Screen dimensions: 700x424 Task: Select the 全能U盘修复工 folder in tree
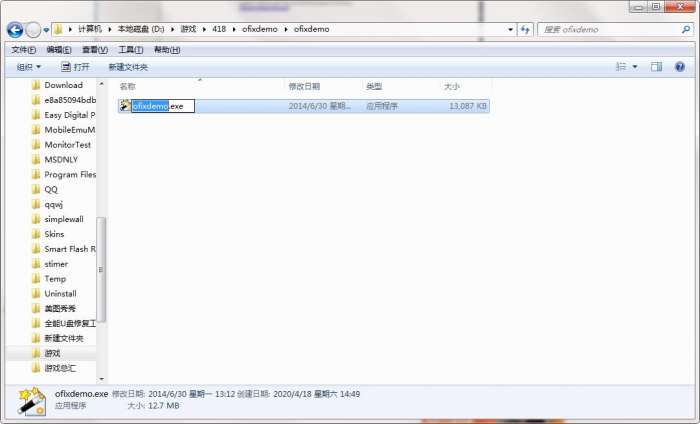coord(63,324)
